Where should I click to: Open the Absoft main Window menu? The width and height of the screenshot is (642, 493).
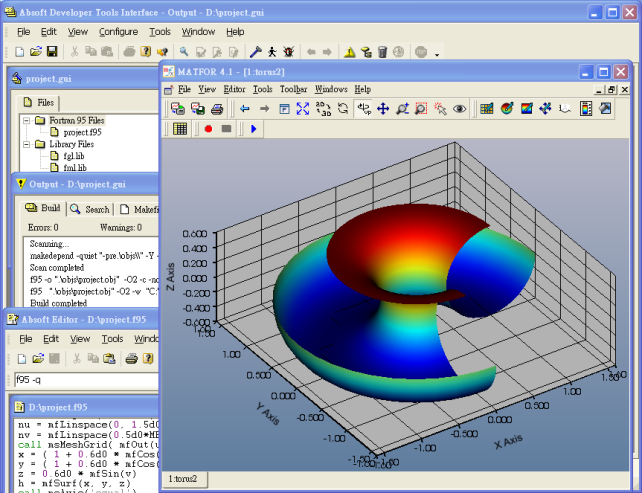[x=198, y=32]
